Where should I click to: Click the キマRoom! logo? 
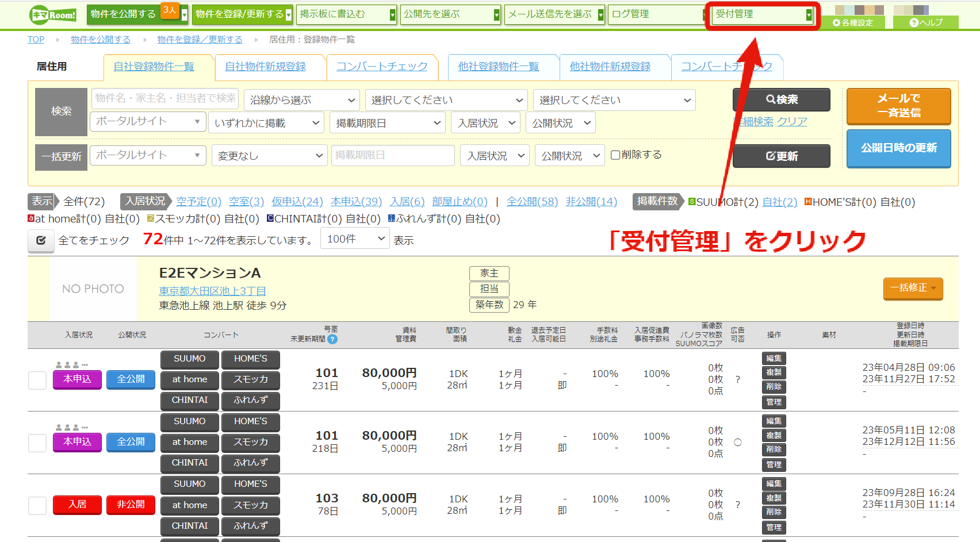(53, 14)
